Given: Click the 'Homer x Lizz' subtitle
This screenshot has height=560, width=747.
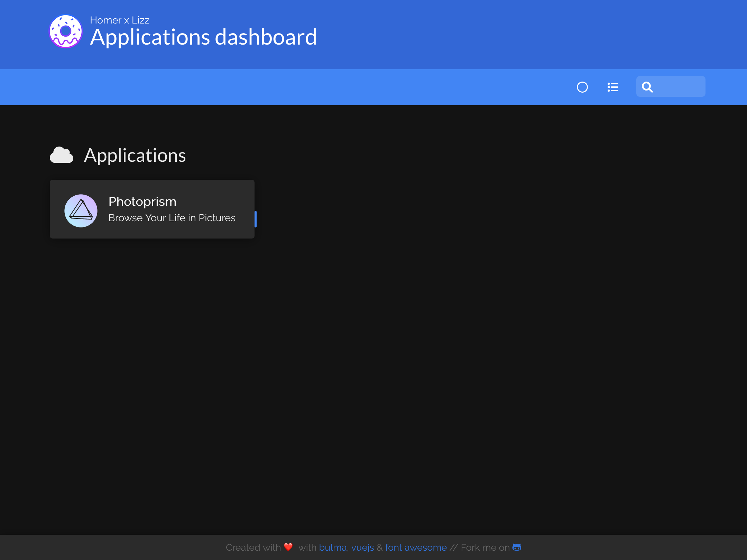Looking at the screenshot, I should point(120,20).
